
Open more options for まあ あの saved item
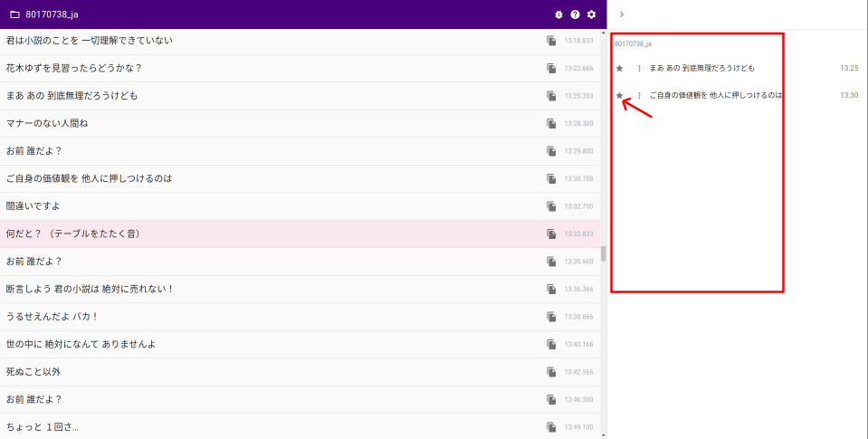[639, 68]
